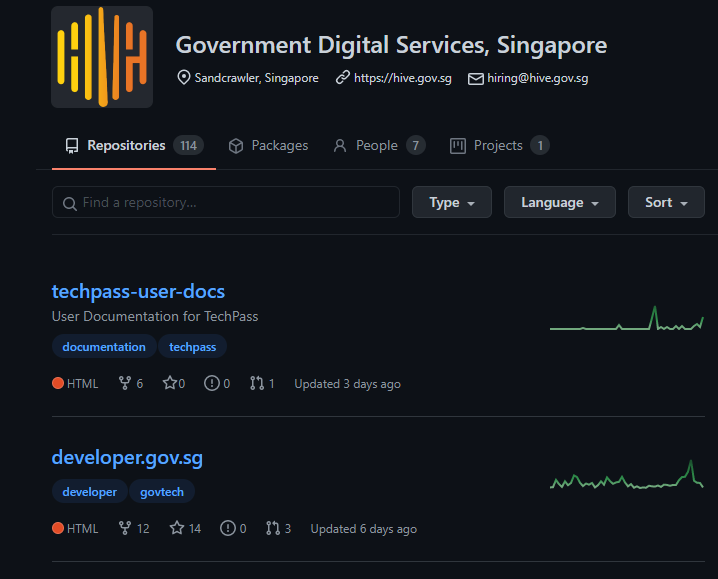Click the search magnifier icon
718x579 pixels.
tap(70, 203)
